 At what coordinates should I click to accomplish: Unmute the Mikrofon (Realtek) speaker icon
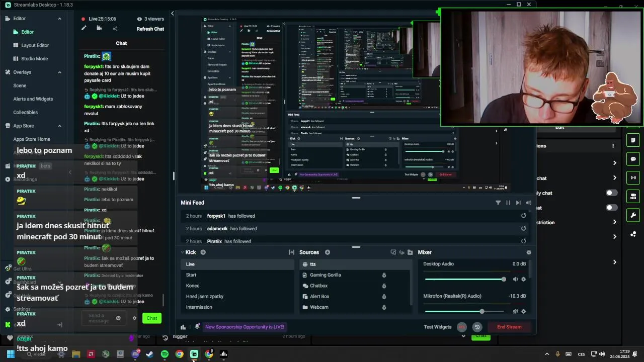[x=515, y=311]
